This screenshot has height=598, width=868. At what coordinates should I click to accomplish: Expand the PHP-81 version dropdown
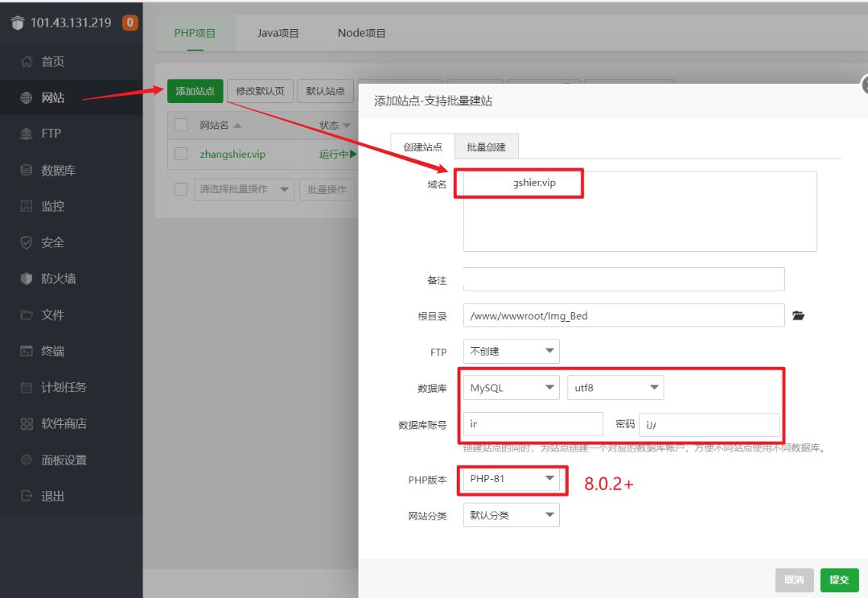point(511,480)
